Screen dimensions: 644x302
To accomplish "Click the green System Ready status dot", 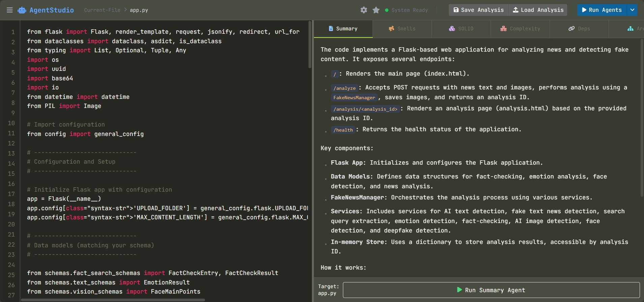I will click(387, 10).
